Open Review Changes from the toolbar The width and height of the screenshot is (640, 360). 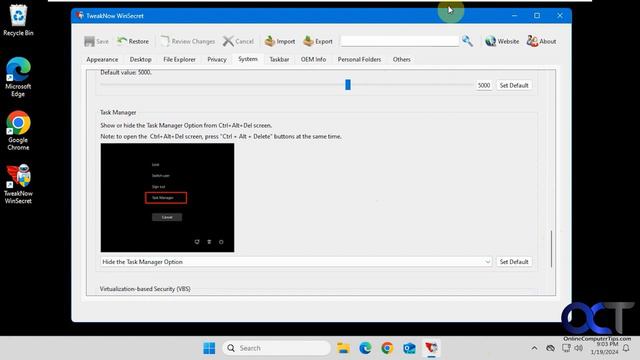[x=188, y=41]
